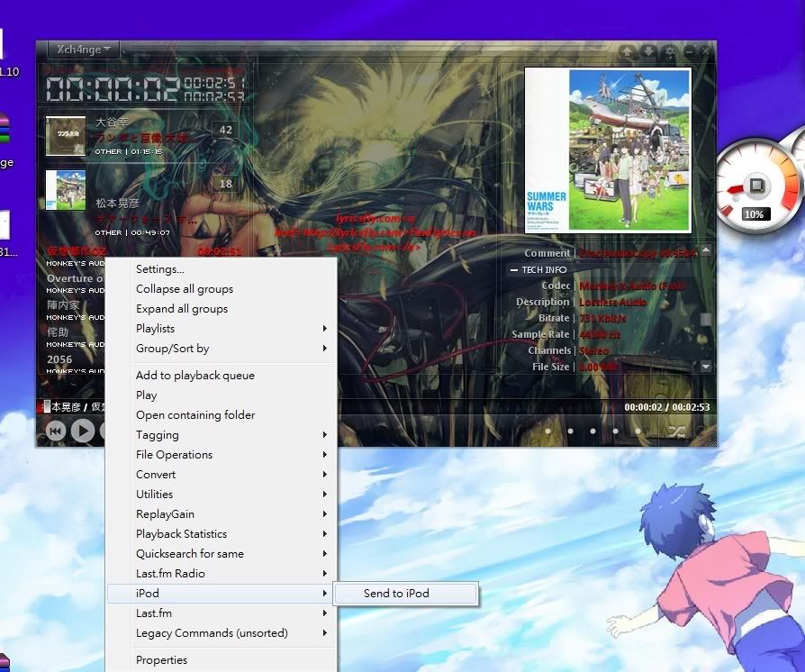
Task: Expand the ReplayGain submenu
Action: 222,514
